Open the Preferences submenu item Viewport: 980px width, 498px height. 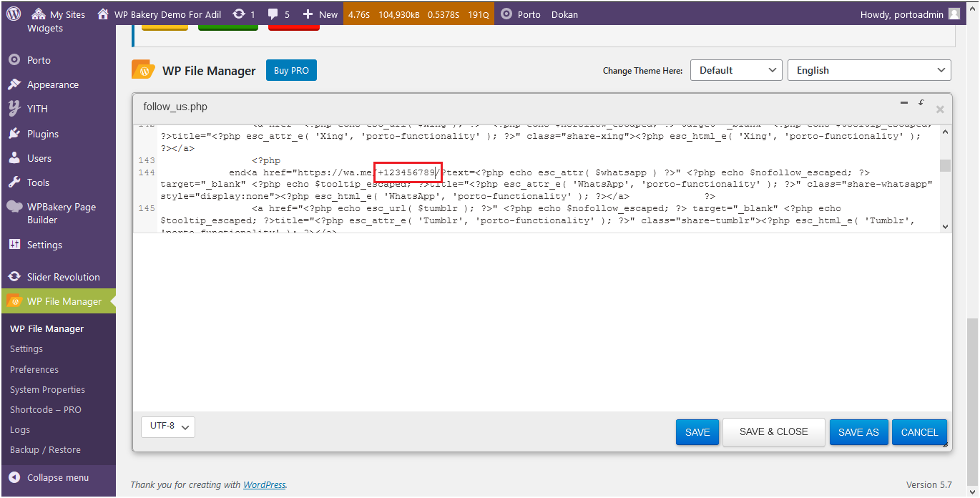[x=34, y=369]
